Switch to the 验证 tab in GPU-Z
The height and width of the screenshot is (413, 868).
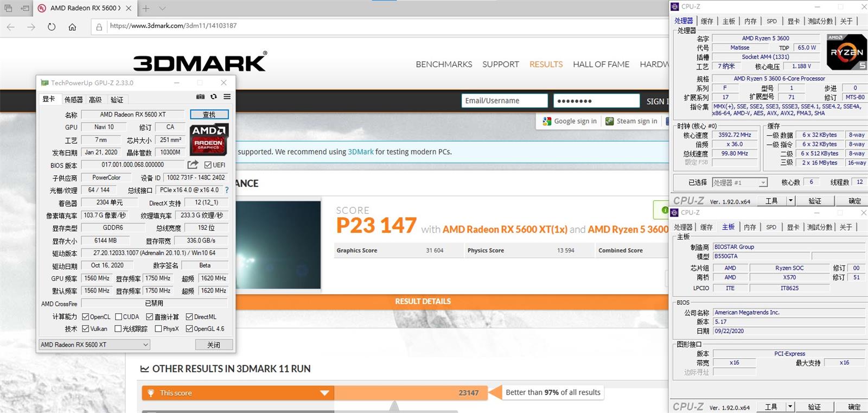117,99
